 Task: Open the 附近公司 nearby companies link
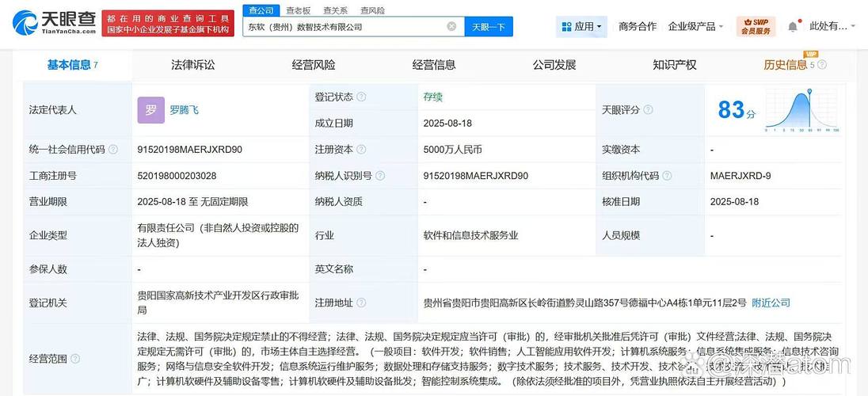pos(771,303)
